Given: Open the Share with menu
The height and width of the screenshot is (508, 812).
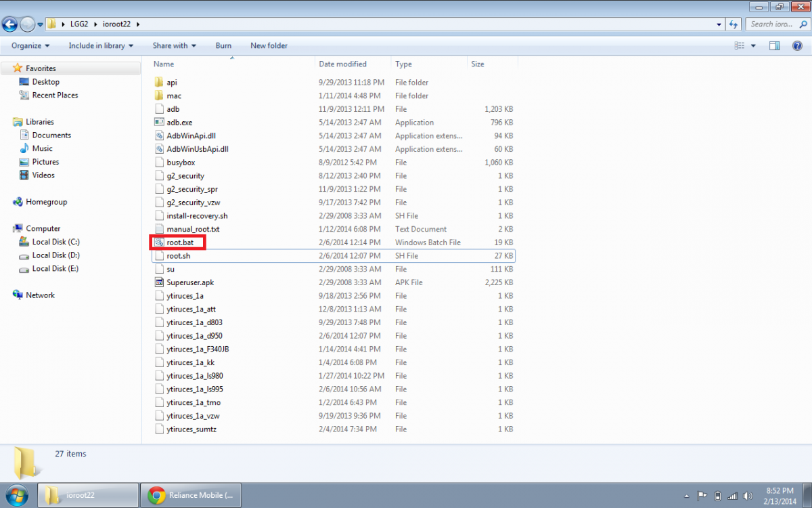Looking at the screenshot, I should (174, 46).
